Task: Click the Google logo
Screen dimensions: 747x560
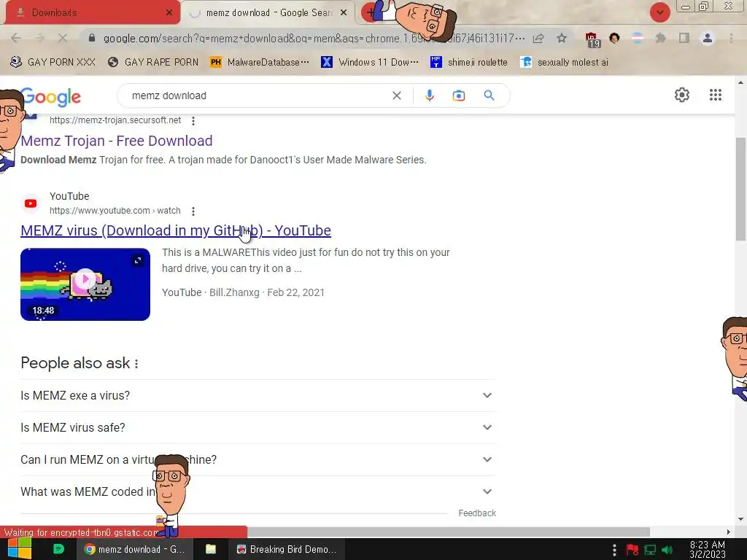Action: (x=52, y=97)
